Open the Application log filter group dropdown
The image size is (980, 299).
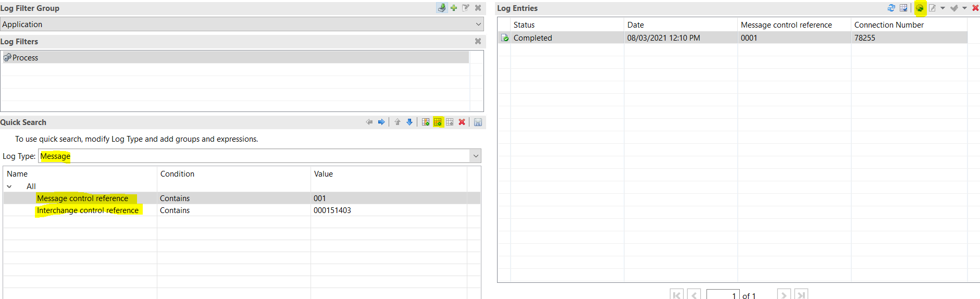point(478,24)
